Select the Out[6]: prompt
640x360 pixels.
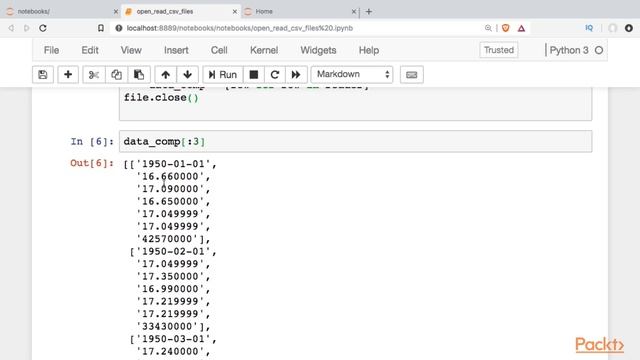[92, 163]
